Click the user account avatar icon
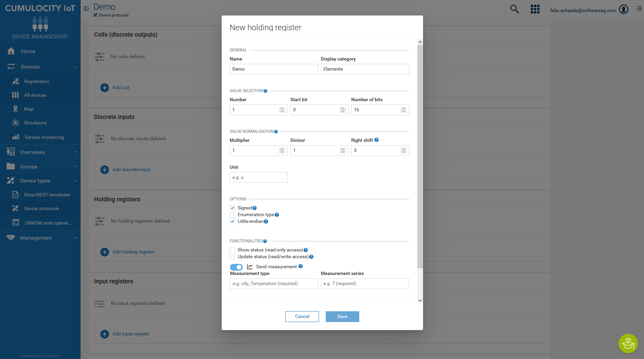Image resolution: width=644 pixels, height=359 pixels. pyautogui.click(x=624, y=9)
